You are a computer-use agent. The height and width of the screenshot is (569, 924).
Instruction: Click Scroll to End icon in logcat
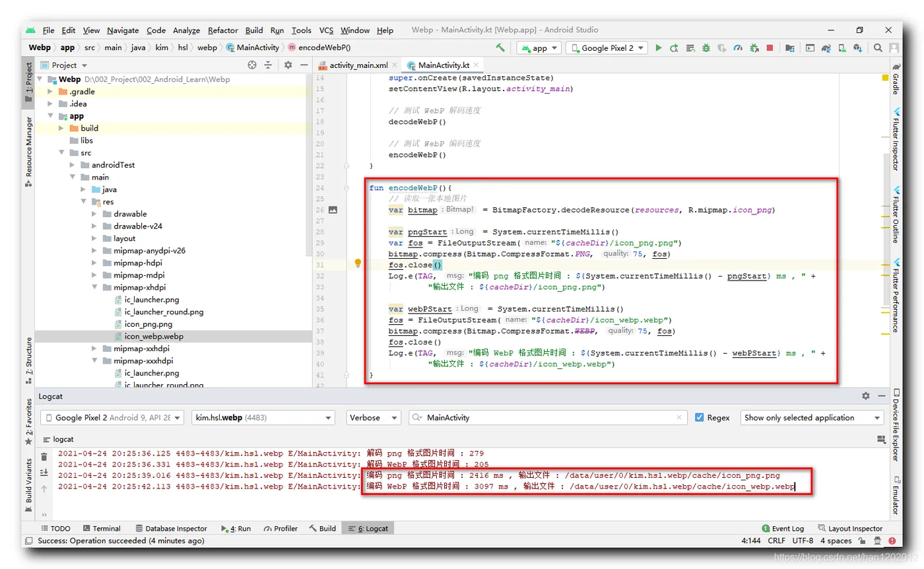click(x=44, y=473)
